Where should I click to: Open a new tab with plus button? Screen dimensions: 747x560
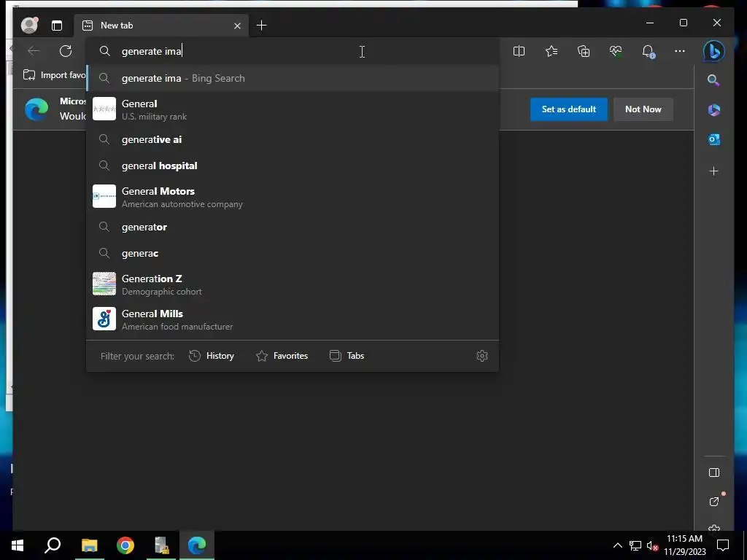coord(262,26)
